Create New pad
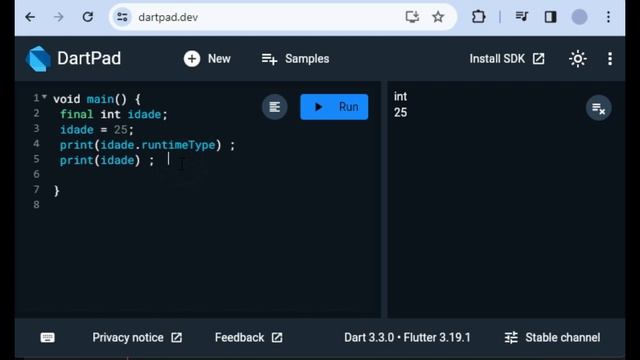640x360 pixels. click(x=207, y=59)
